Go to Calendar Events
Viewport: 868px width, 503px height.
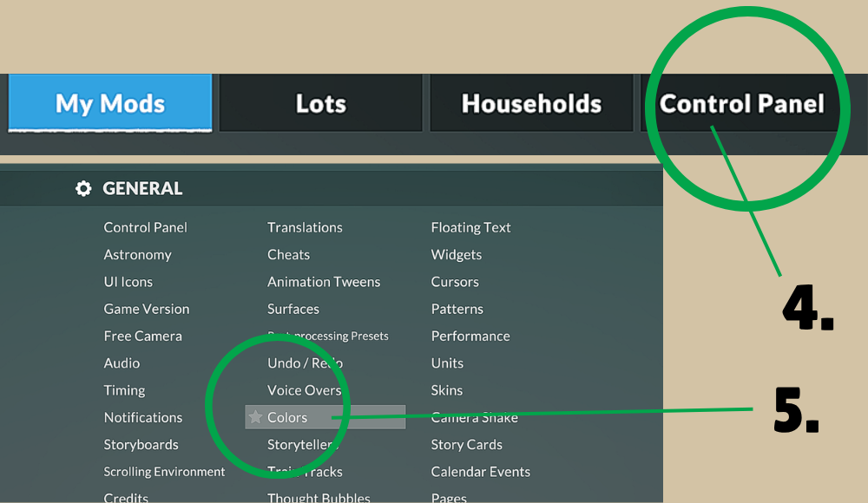click(481, 472)
